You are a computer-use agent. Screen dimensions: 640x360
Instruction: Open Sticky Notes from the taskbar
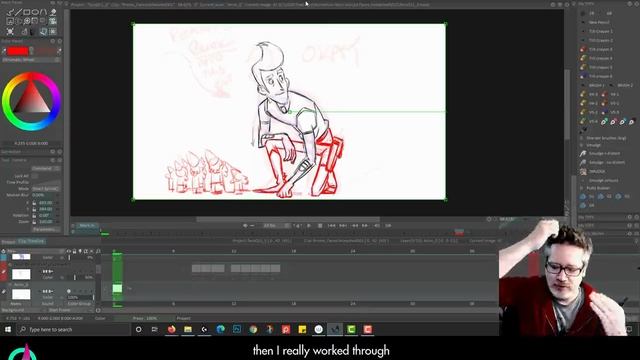point(302,329)
